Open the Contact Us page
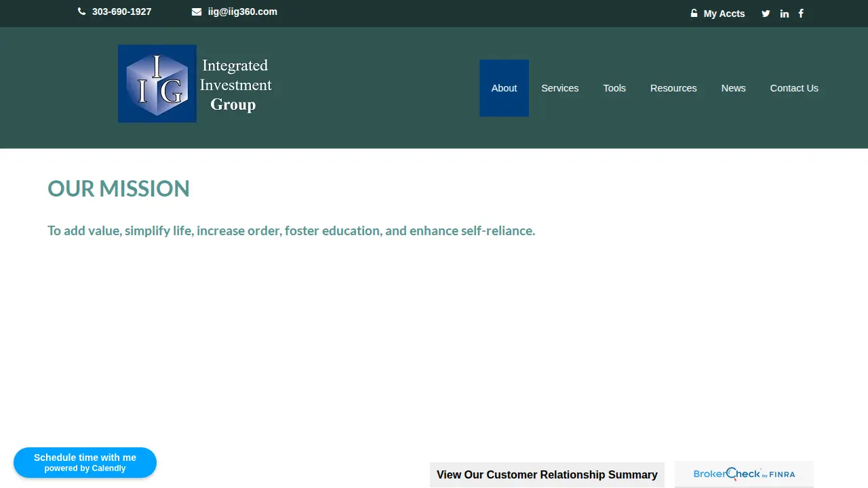 794,88
